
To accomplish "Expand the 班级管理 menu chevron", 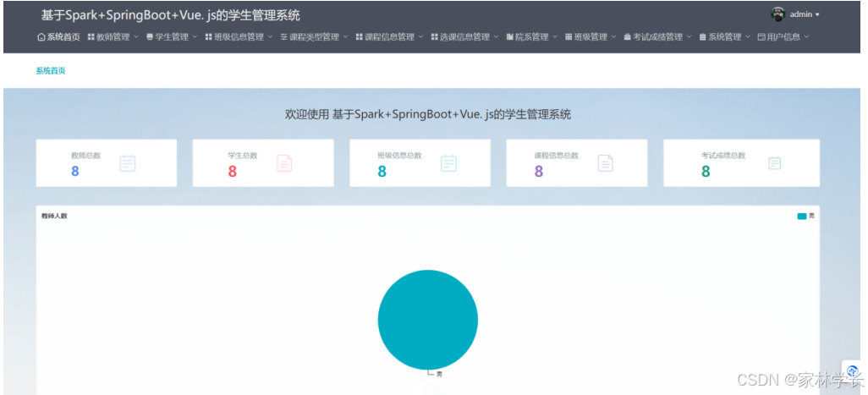I will (614, 37).
